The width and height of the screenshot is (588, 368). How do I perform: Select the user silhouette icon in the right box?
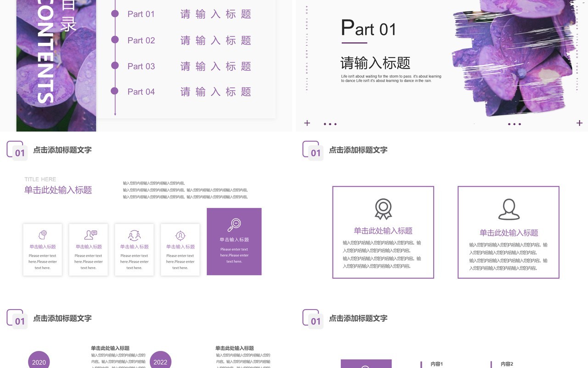509,210
